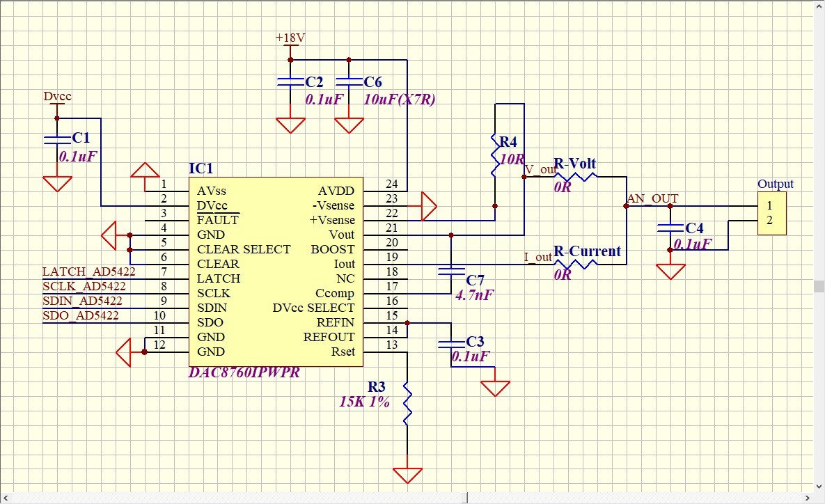Click the LATCH_AD5422 net label

click(89, 271)
